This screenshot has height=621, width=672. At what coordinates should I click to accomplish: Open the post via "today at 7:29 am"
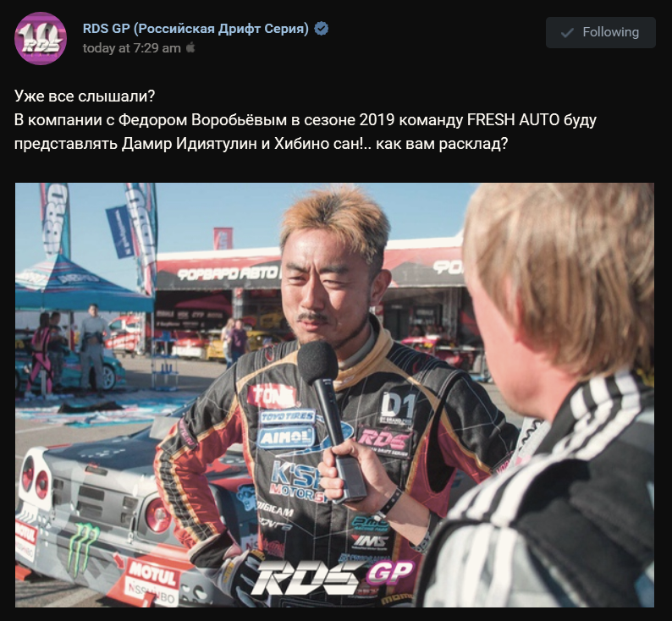point(131,48)
